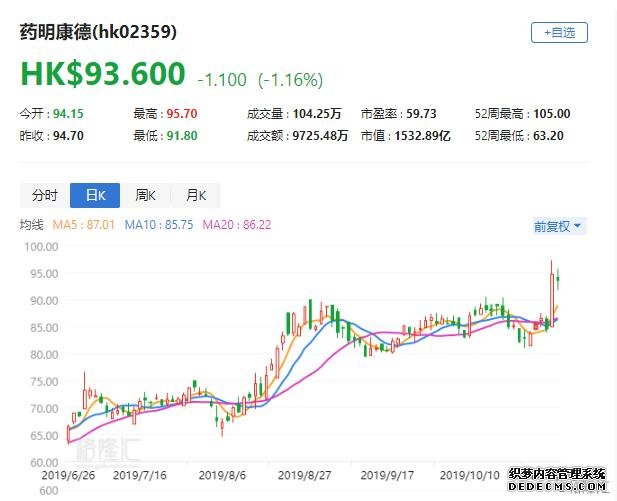Click the 2019/8/27 date axis label
The width and height of the screenshot is (617, 501).
coord(305,475)
